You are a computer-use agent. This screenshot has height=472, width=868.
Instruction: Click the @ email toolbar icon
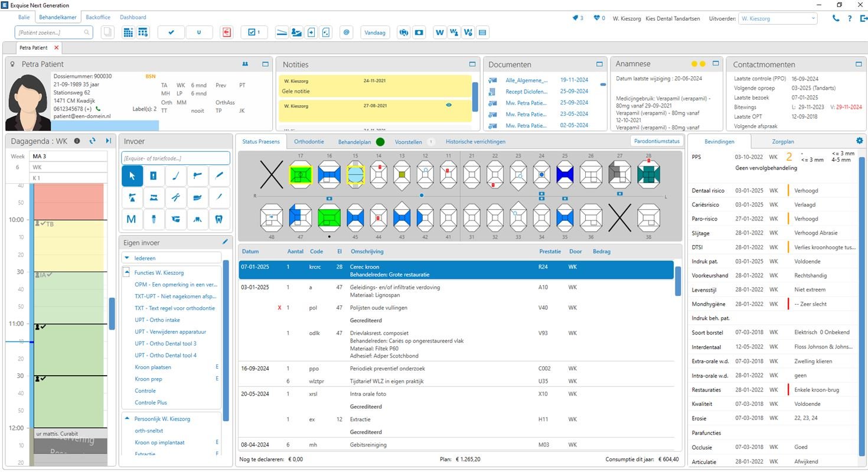point(347,32)
